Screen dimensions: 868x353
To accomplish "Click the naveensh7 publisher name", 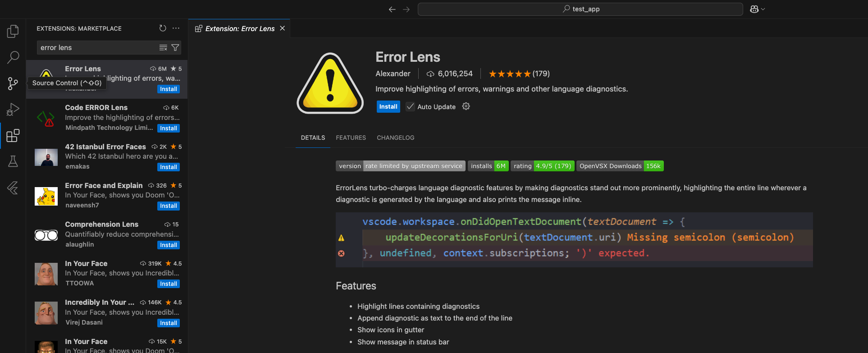I will tap(82, 205).
